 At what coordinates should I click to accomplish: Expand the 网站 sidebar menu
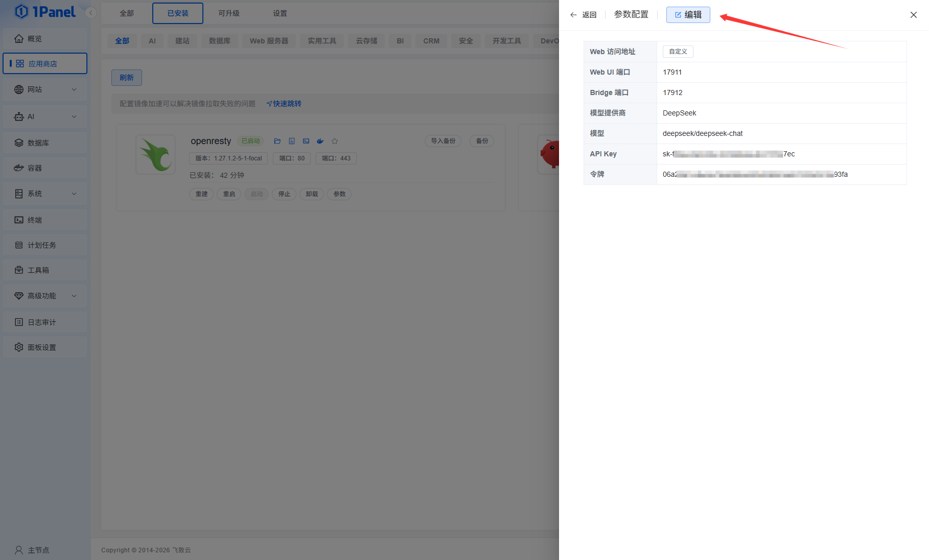point(45,89)
